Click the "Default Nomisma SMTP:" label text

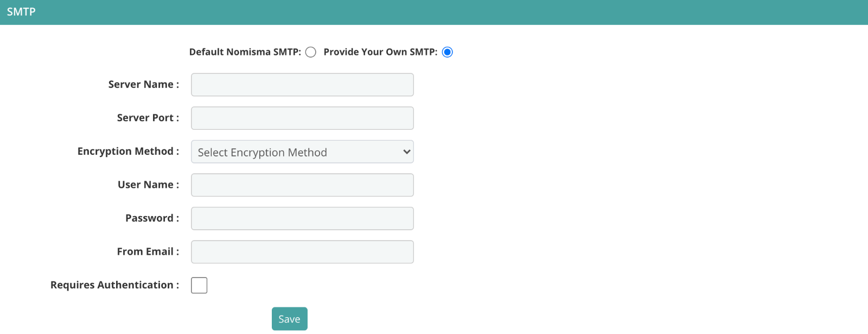245,52
